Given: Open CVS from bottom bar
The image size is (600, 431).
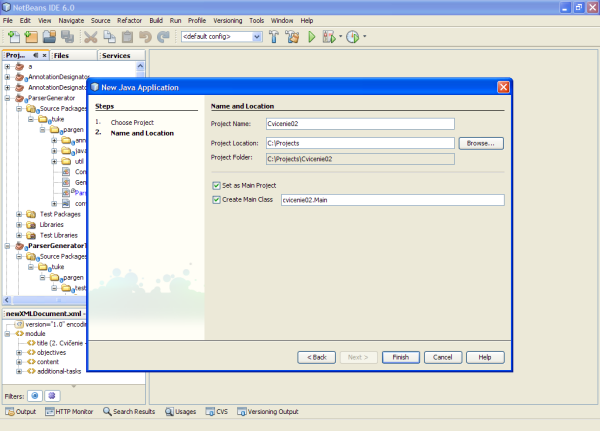Looking at the screenshot, I should pyautogui.click(x=217, y=411).
